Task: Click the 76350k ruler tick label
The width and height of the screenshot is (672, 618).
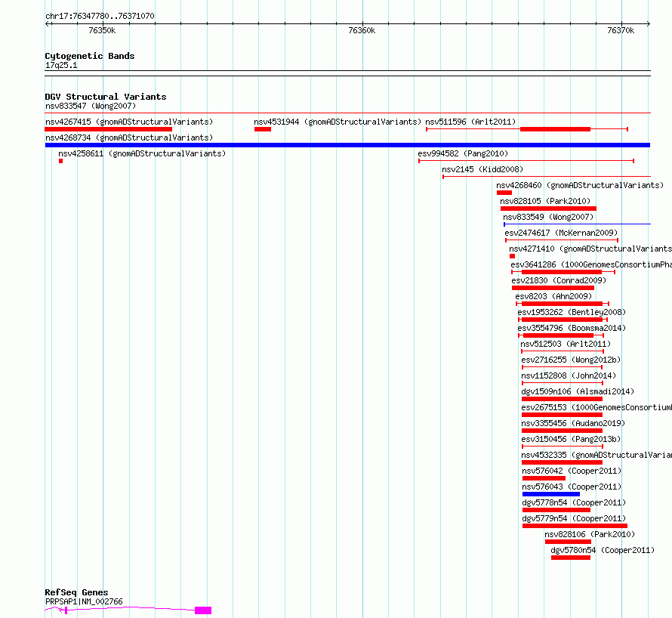Action: 102,30
